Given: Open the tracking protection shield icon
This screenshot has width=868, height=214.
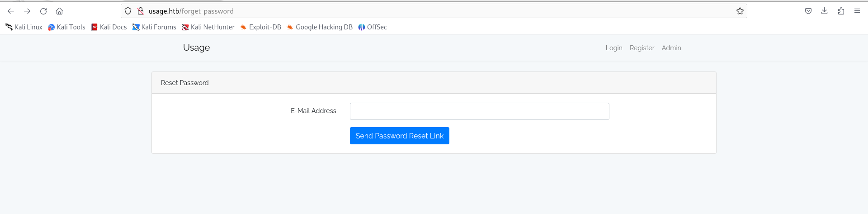Looking at the screenshot, I should (128, 11).
